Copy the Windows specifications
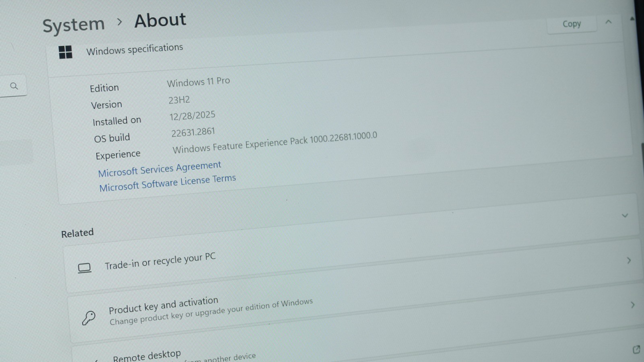The width and height of the screenshot is (644, 362). point(572,24)
